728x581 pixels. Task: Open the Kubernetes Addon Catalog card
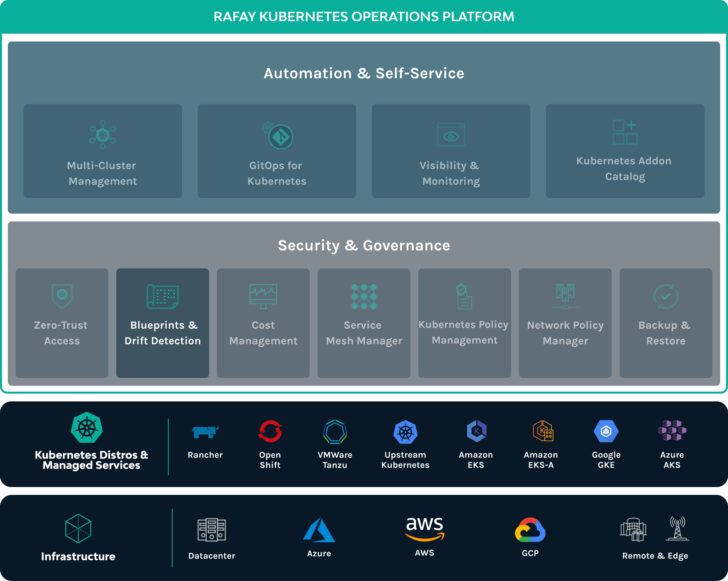click(x=625, y=151)
